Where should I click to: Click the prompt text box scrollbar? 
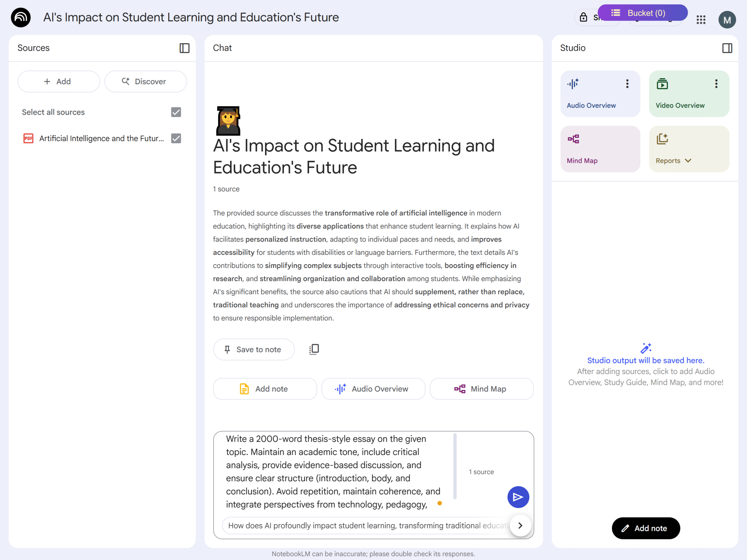point(455,466)
